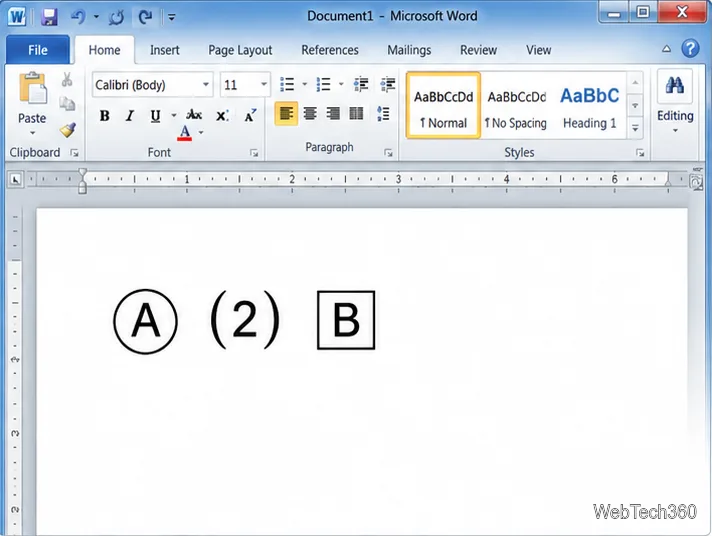
Task: Select Align Text Right
Action: 333,113
